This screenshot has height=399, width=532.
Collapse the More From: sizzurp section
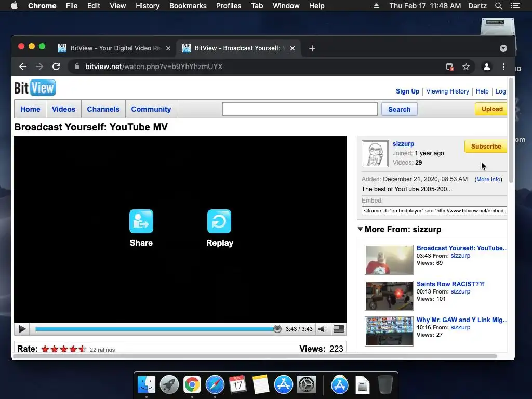(361, 229)
